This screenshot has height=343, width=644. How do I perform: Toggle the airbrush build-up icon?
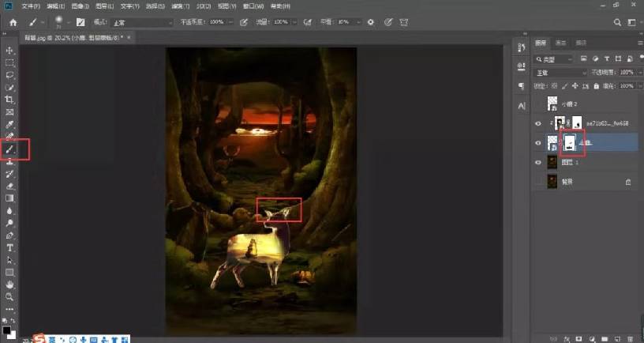coord(307,22)
